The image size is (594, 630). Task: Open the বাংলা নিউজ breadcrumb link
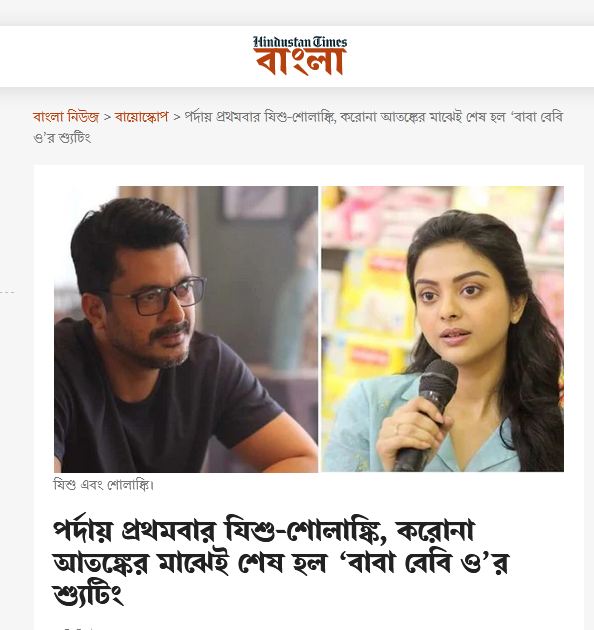pos(66,117)
